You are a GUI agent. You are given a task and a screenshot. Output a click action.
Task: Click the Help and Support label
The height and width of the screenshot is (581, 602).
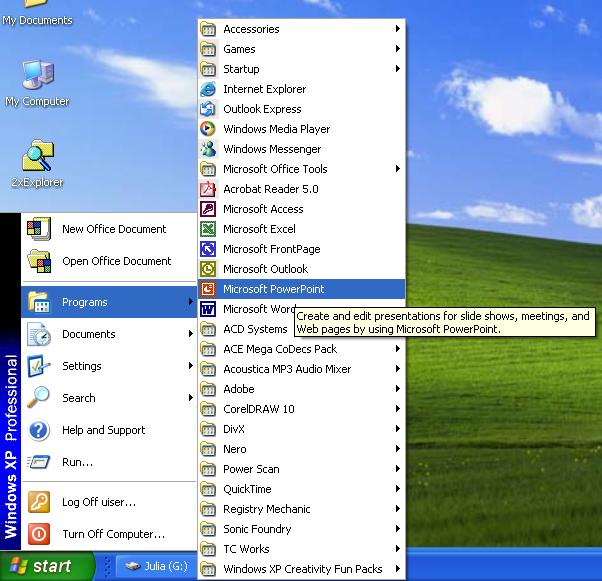pos(104,430)
